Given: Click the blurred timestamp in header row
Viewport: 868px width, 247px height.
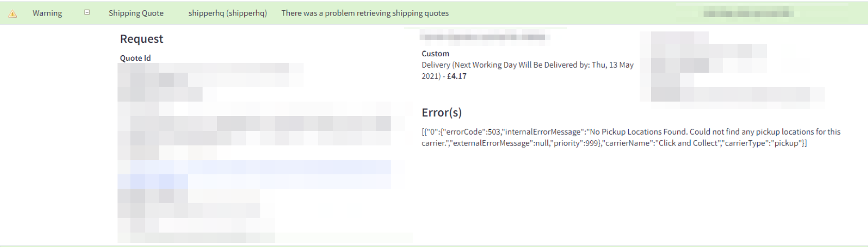Looking at the screenshot, I should point(748,13).
